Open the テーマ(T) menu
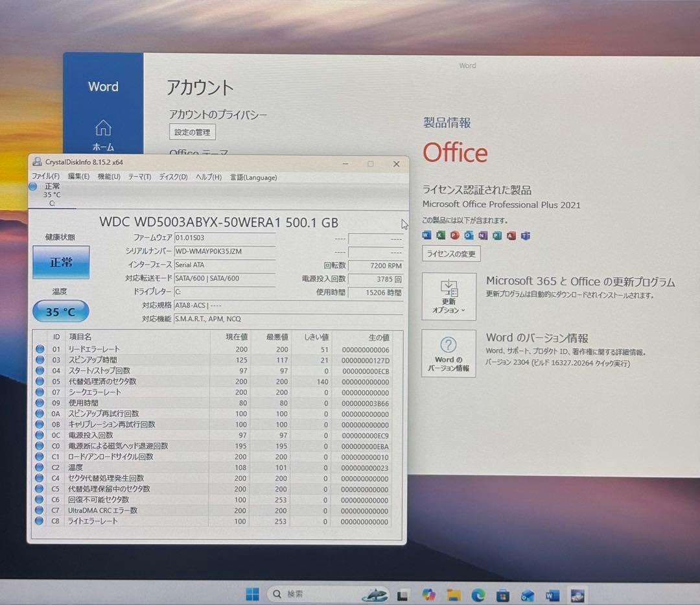 139,177
